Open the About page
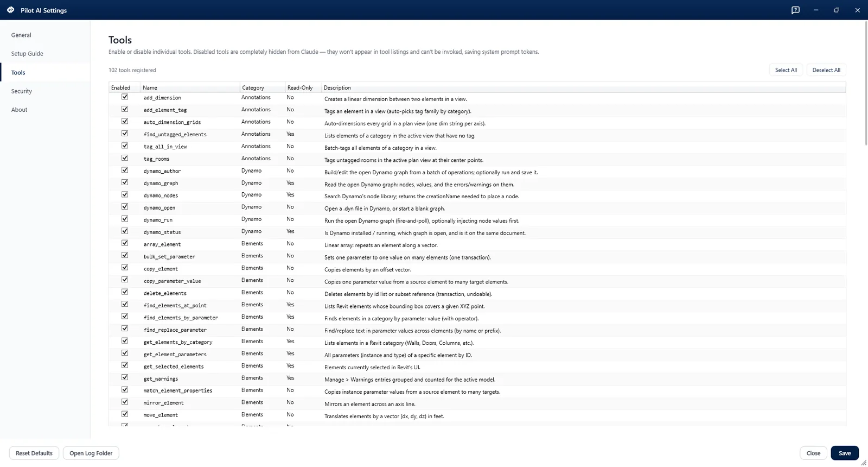Viewport: 868px width, 467px height. [45, 110]
